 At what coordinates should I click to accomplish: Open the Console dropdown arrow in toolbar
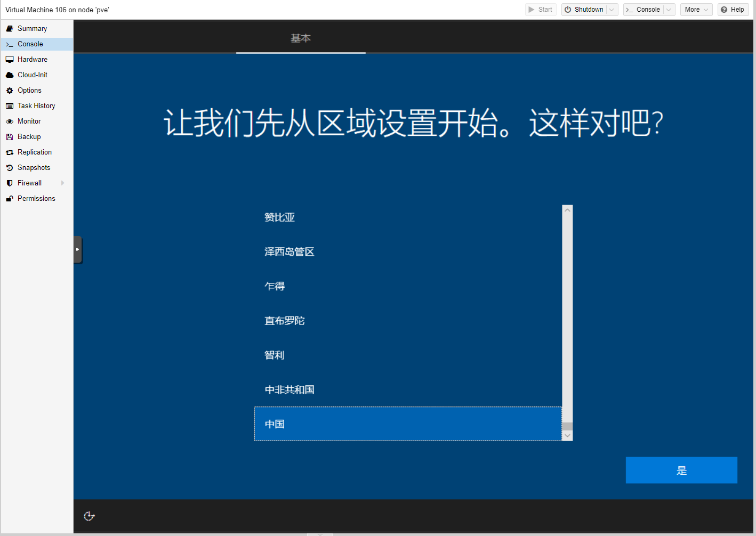click(669, 10)
